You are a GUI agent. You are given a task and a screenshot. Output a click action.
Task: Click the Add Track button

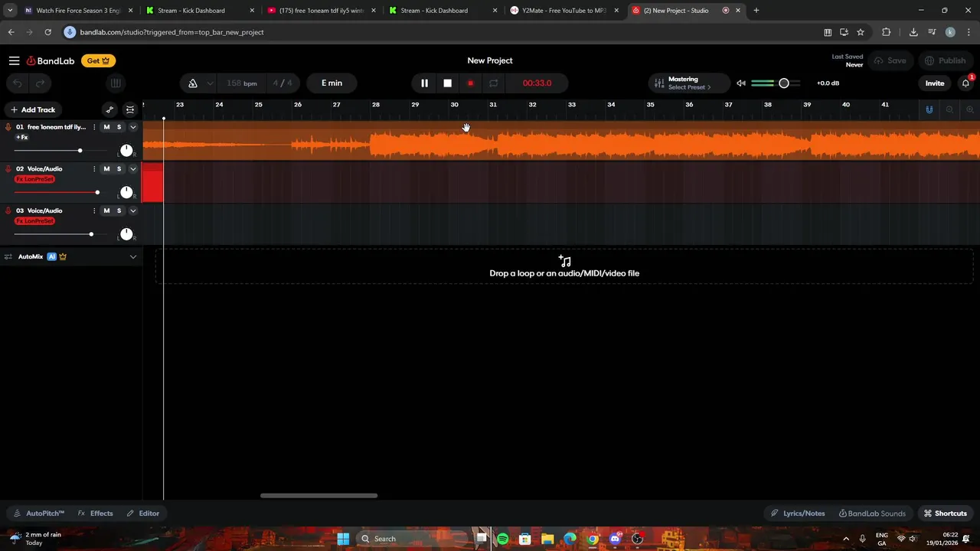32,109
